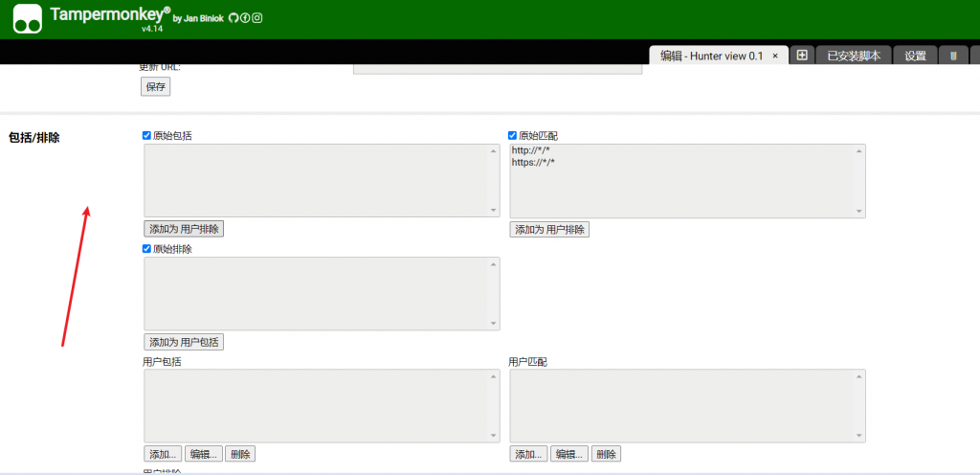Open the GitHub icon link
The height and width of the screenshot is (475, 980).
234,18
